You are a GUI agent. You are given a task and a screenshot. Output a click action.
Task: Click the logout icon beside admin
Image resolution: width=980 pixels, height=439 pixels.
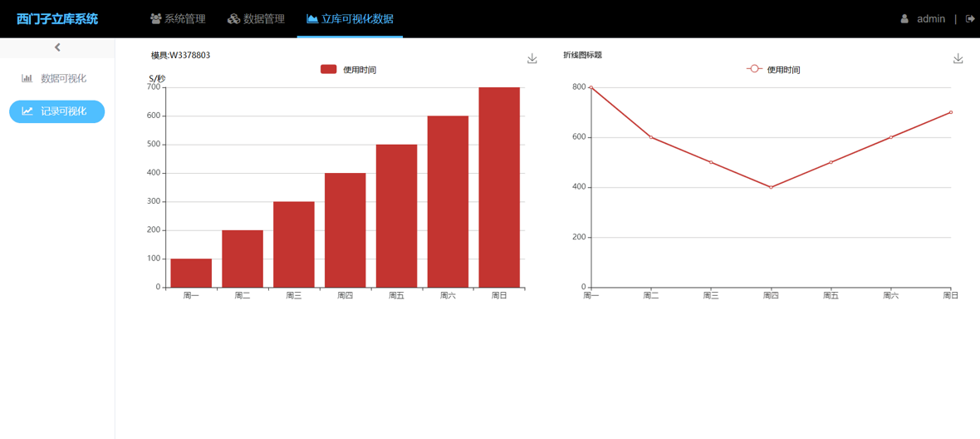tap(969, 19)
